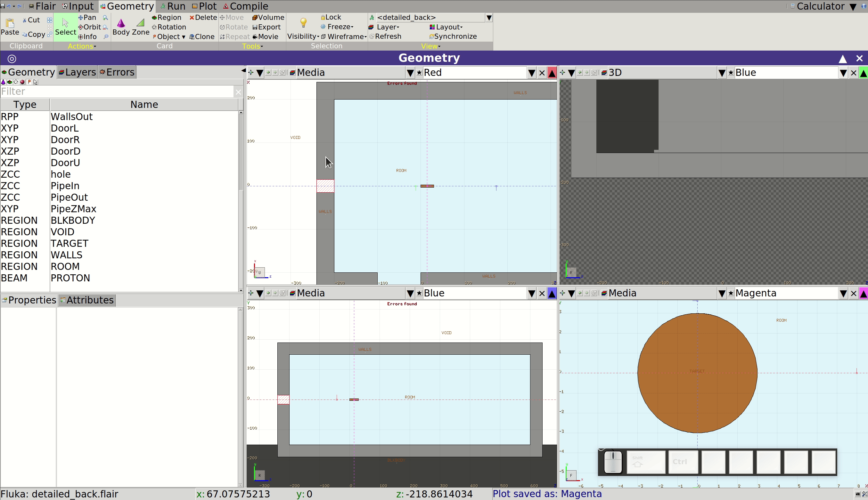Click the Volume tool
Image resolution: width=868 pixels, height=500 pixels.
[x=268, y=17]
